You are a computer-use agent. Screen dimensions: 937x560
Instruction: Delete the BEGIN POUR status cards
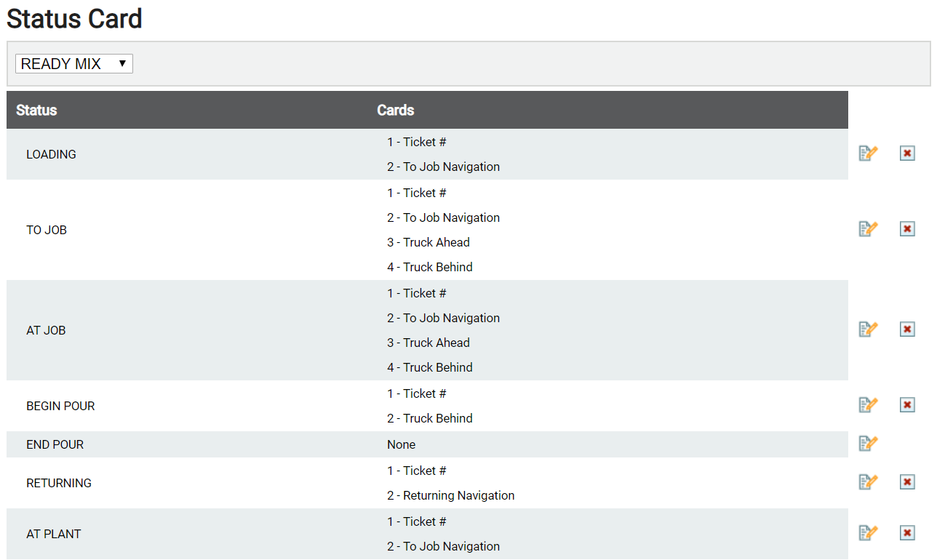907,405
